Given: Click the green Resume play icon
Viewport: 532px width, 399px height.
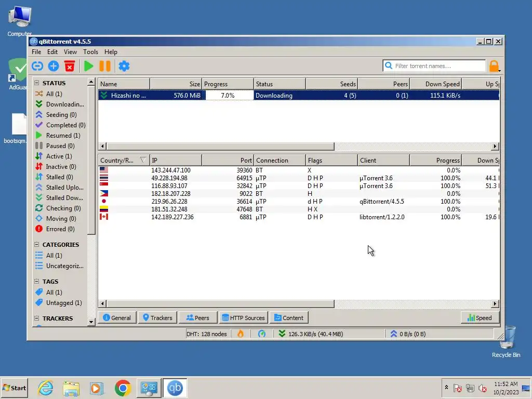Looking at the screenshot, I should [88, 66].
